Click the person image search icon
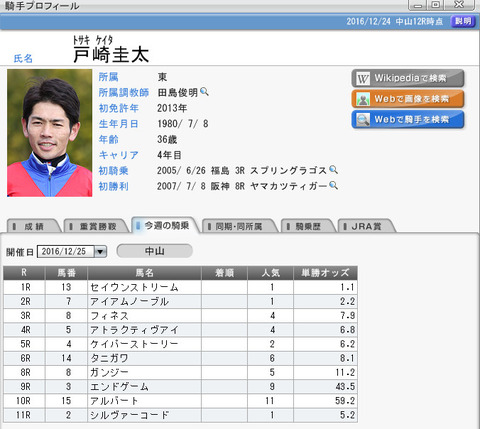This screenshot has width=480, height=429. coord(363,99)
